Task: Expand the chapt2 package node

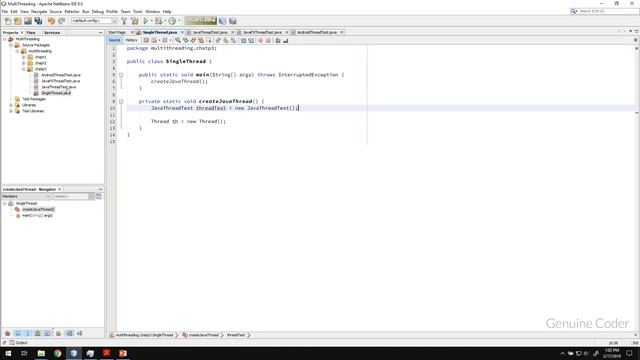Action: 23,63
